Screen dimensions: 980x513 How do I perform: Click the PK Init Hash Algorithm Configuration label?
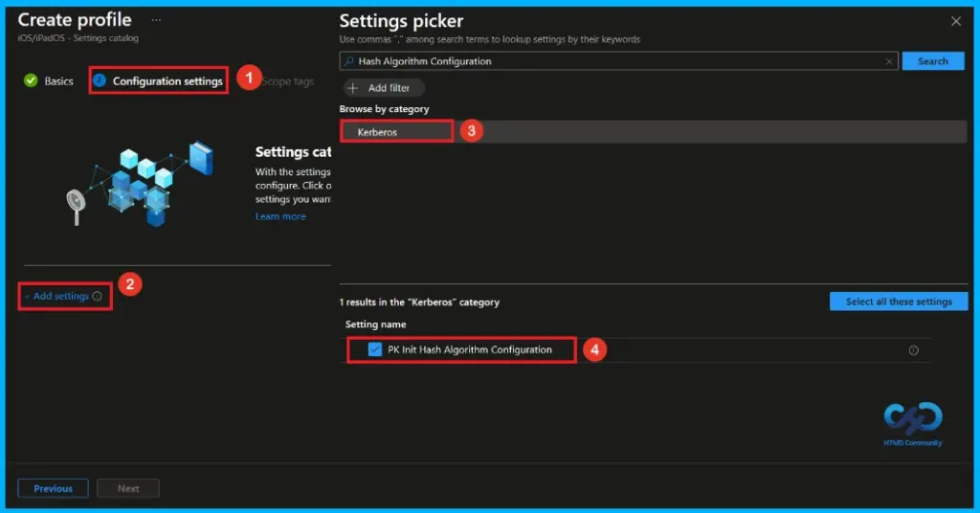click(470, 349)
